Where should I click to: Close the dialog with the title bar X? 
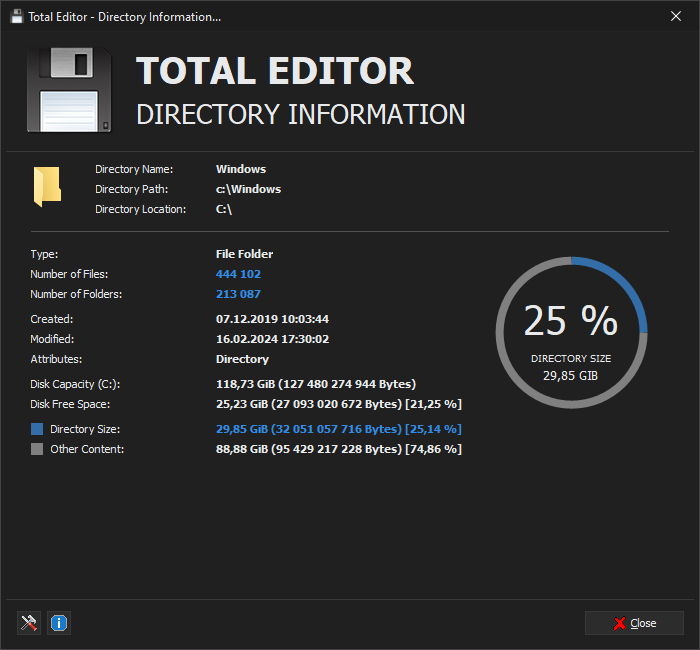(x=676, y=17)
